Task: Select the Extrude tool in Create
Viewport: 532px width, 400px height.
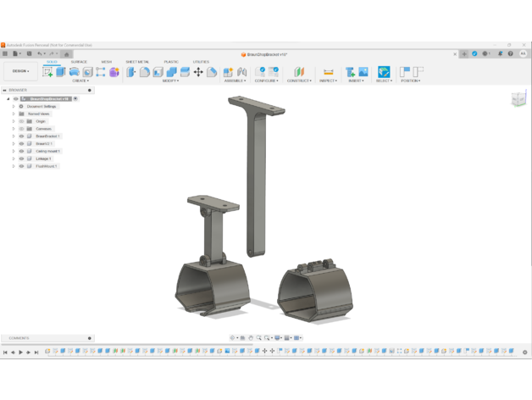Action: point(61,72)
